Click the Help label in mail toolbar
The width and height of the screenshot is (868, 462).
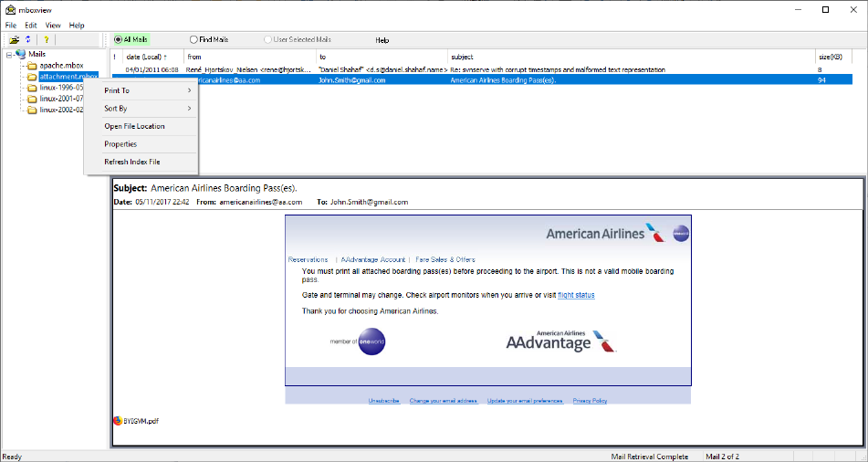click(x=382, y=40)
